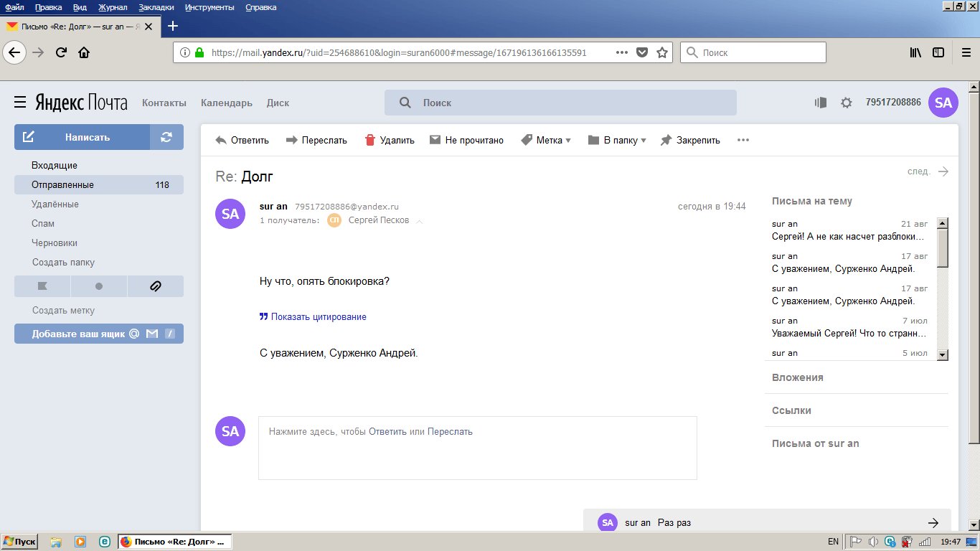Open the 'Раз раз' letter arrow at bottom
This screenshot has height=551, width=980.
[933, 522]
